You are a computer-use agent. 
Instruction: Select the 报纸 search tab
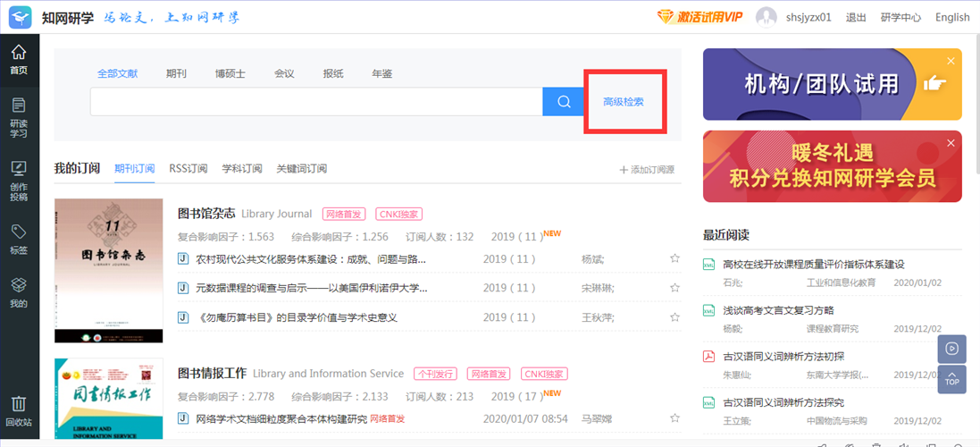333,74
